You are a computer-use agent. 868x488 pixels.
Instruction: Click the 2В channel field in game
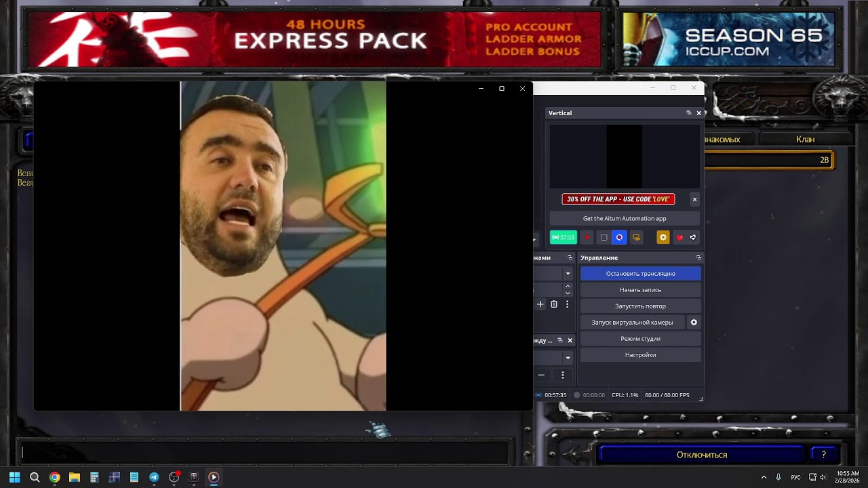tap(768, 160)
